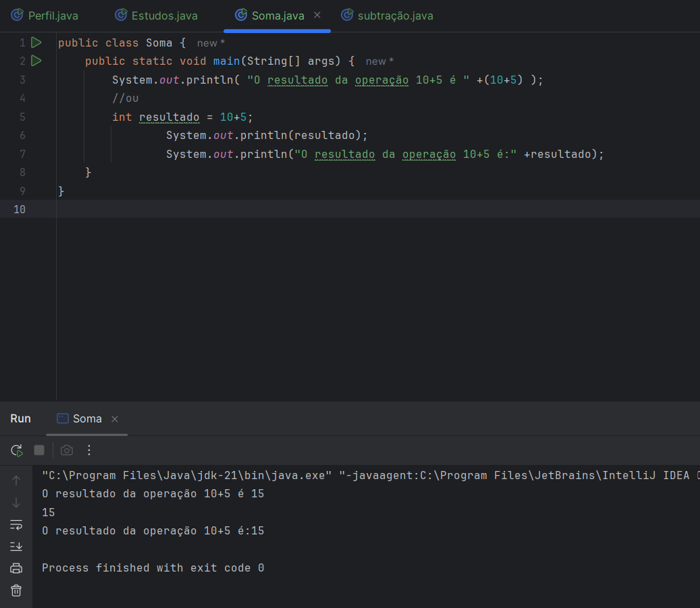
Task: Click line number 5 in gutter
Action: (x=22, y=117)
